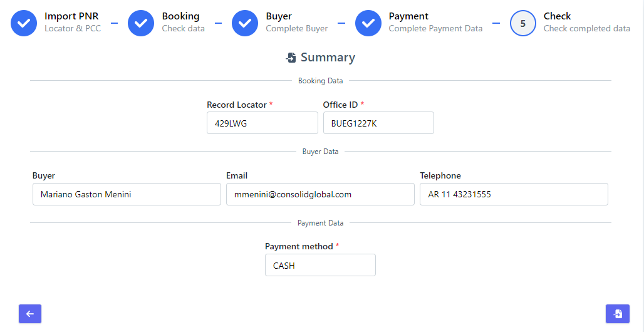Select the Buyer name input field
Viewport: 644px width, 332px height.
click(127, 194)
